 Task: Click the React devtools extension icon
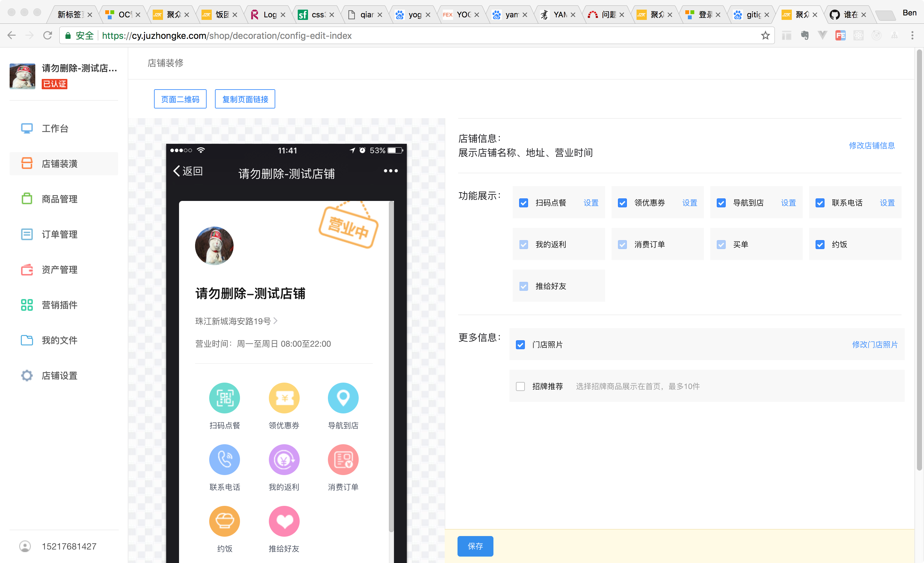click(858, 35)
